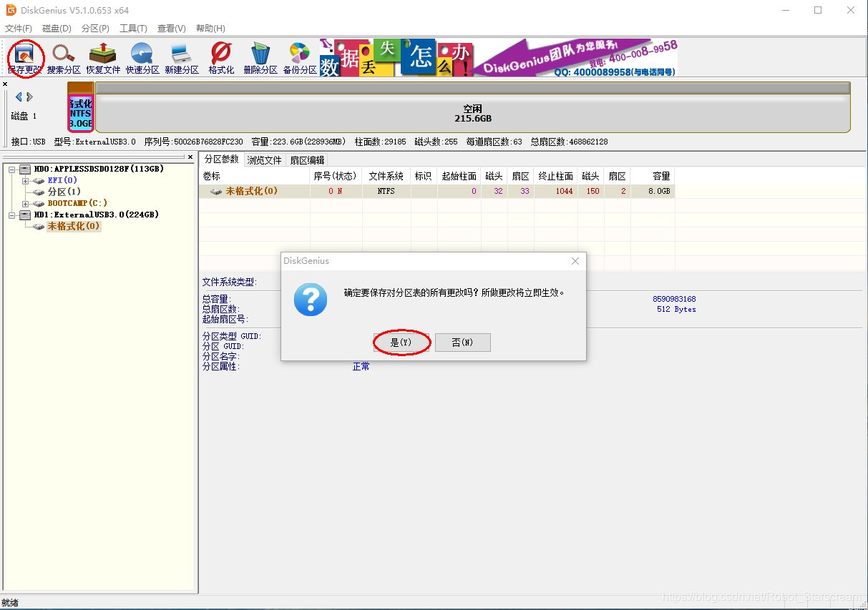Click the 终止柱面 column header
Screen dimensions: 868x610
coord(556,176)
